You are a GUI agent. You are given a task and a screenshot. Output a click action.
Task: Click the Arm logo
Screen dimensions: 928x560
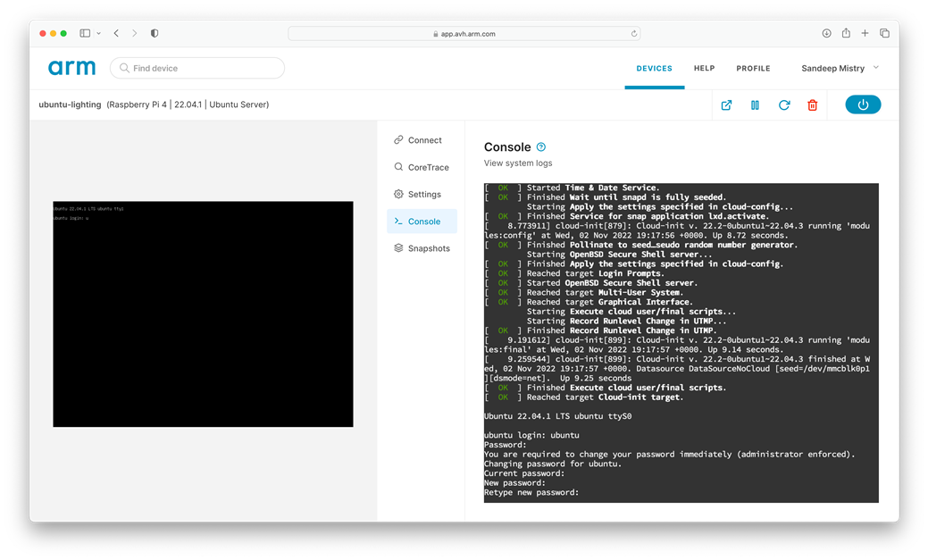(71, 68)
